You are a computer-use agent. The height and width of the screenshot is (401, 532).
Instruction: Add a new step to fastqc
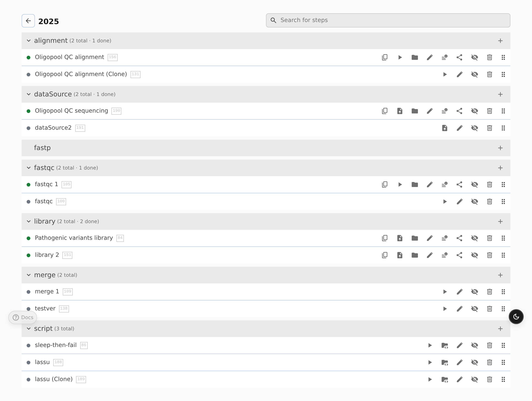(x=500, y=168)
